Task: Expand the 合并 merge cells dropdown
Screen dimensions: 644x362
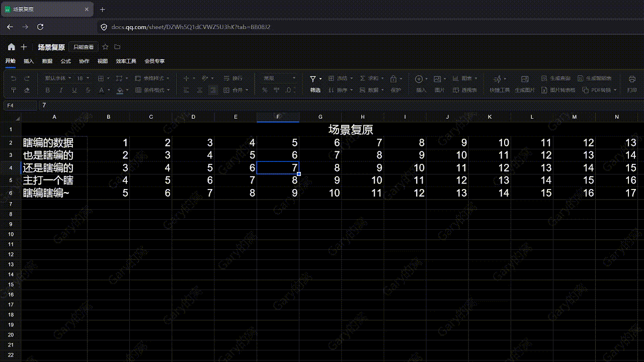Action: pyautogui.click(x=236, y=90)
